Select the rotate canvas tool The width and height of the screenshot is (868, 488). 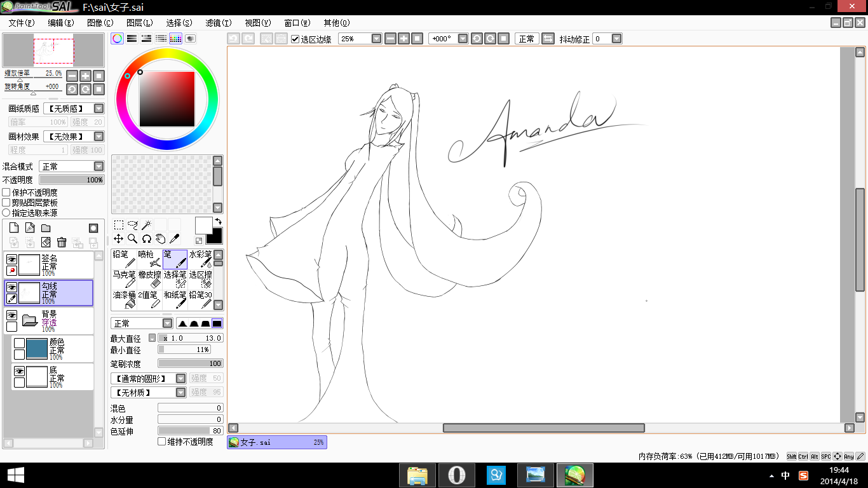coord(146,239)
